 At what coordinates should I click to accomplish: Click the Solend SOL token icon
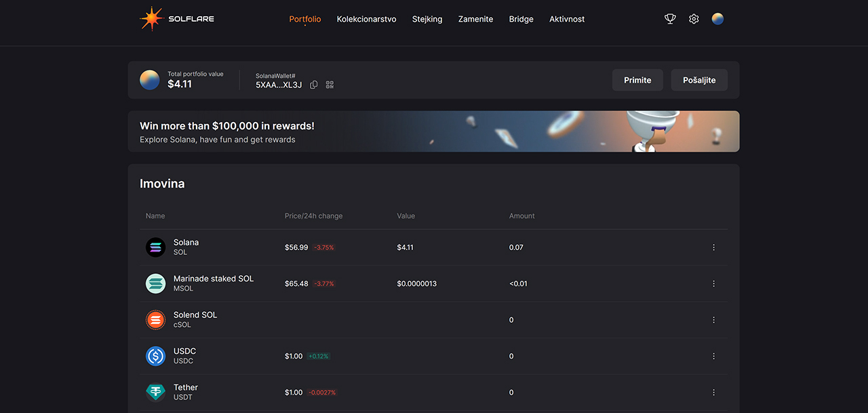[155, 320]
